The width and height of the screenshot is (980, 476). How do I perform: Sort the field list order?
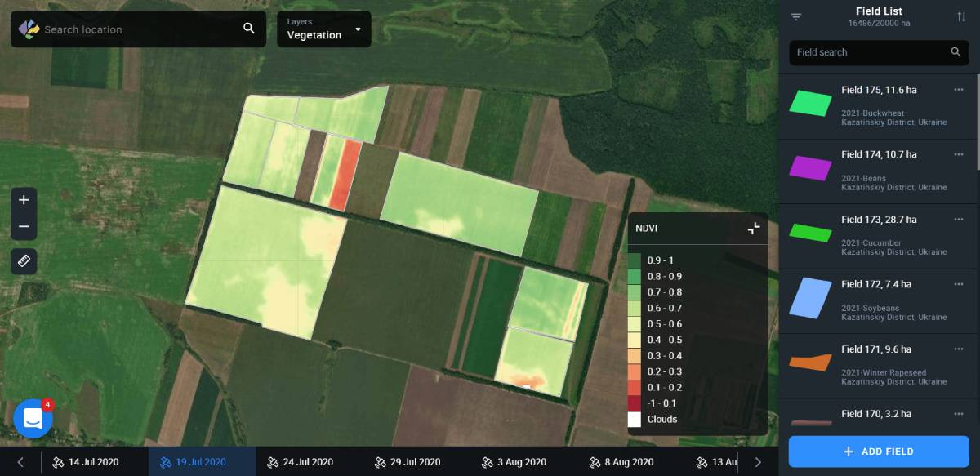[x=961, y=17]
